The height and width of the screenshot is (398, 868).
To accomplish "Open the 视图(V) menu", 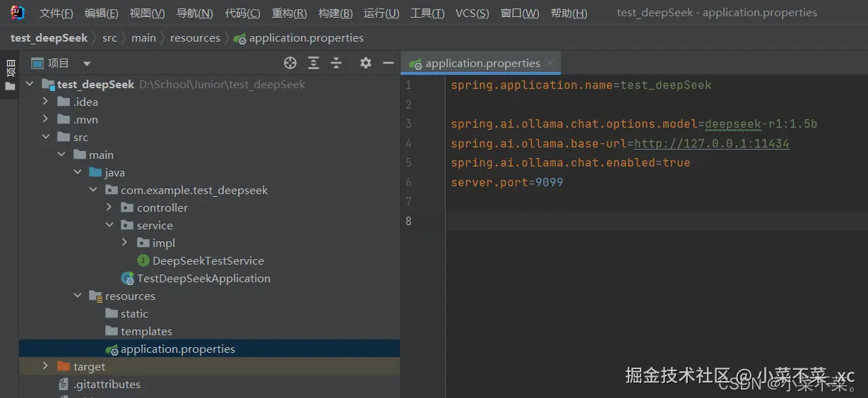I will 147,13.
